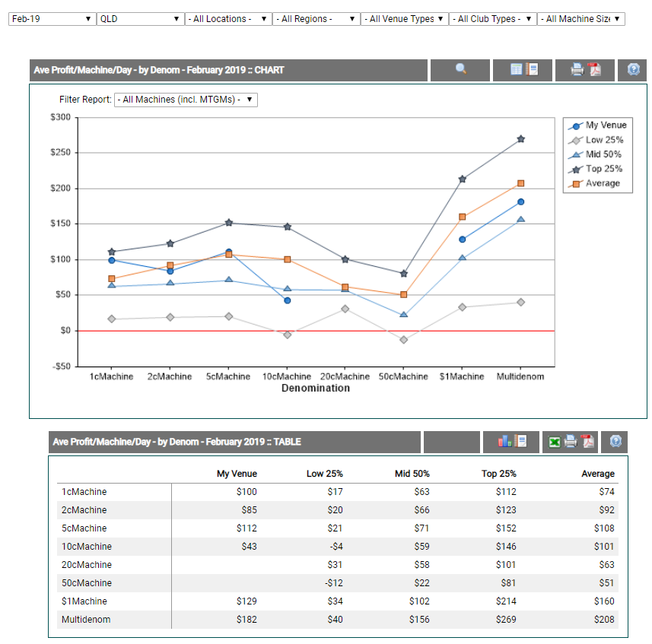Screen dimensions: 652x644
Task: Toggle Average series in chart legend
Action: pos(597,183)
